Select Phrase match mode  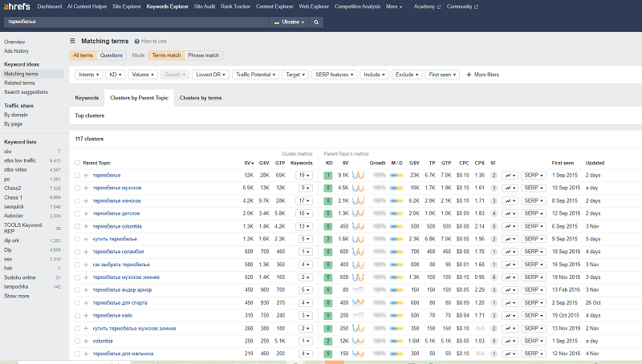tap(204, 55)
